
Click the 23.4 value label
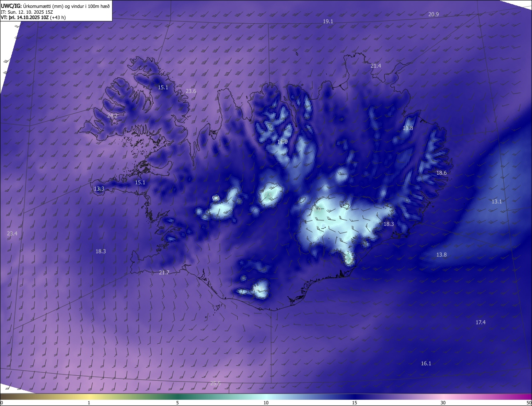(12, 233)
